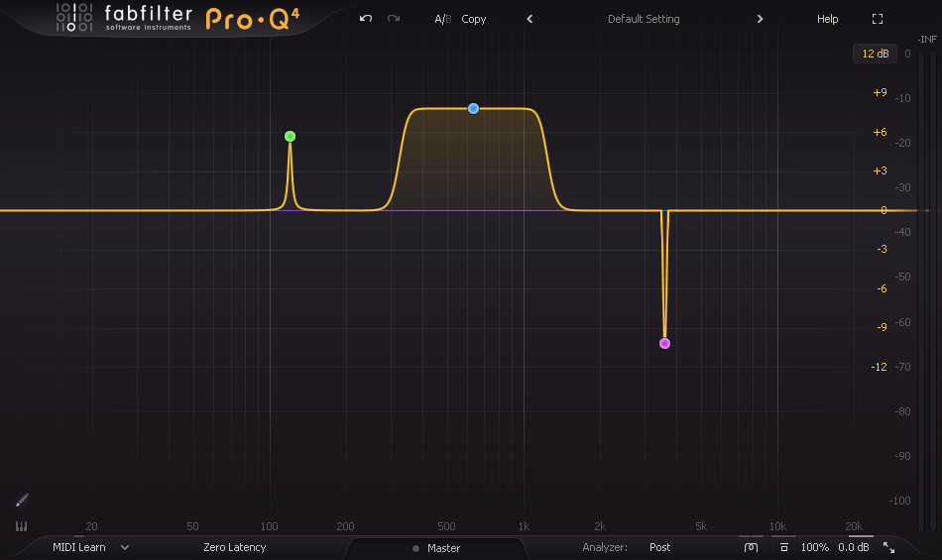Click the Master instance button
The image size is (942, 560).
tap(436, 548)
